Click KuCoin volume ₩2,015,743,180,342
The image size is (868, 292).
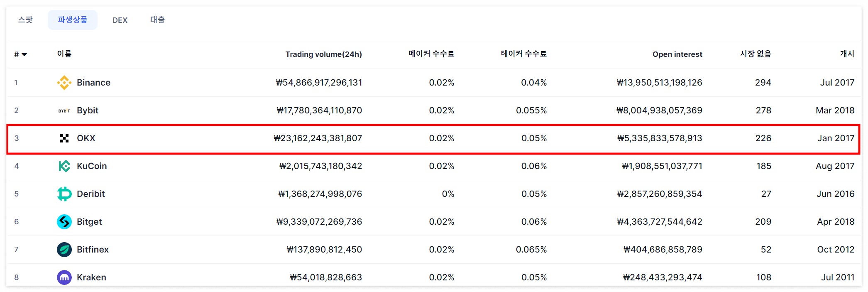pyautogui.click(x=320, y=166)
